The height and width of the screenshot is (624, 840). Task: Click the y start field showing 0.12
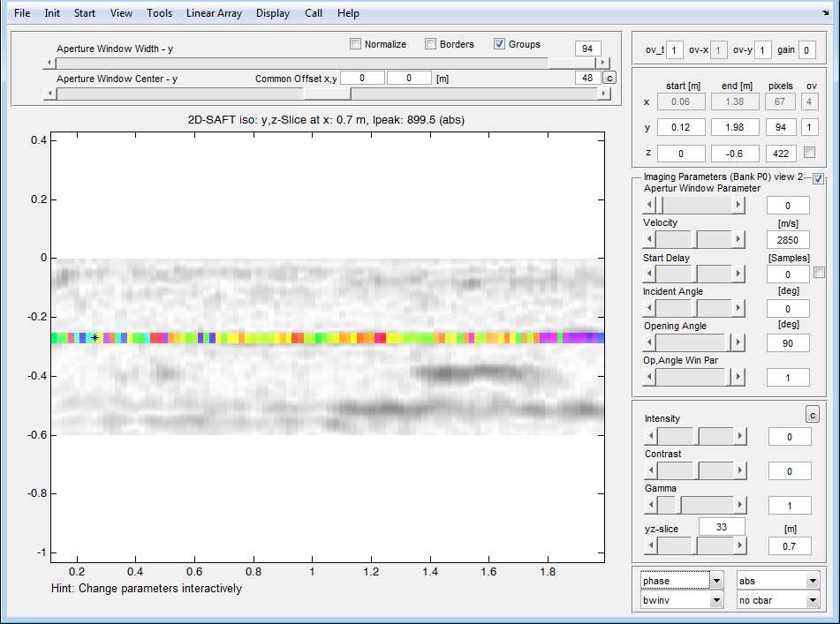tap(681, 127)
